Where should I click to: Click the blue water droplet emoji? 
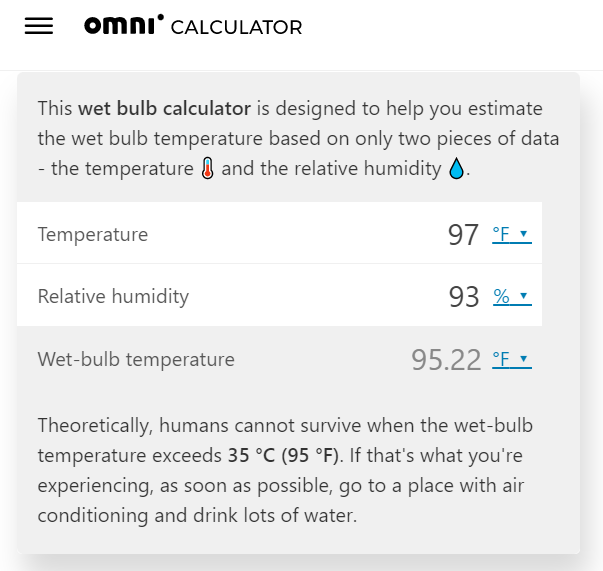coord(456,169)
